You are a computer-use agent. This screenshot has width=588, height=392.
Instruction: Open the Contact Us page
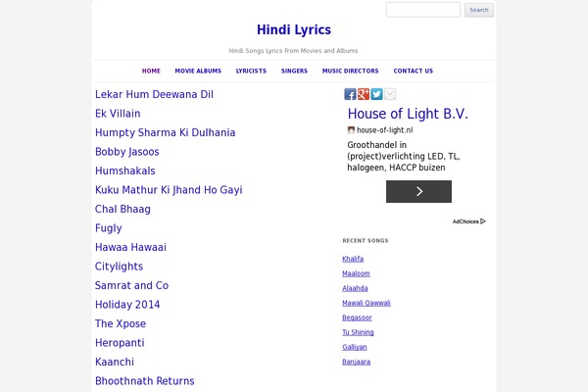tap(413, 71)
